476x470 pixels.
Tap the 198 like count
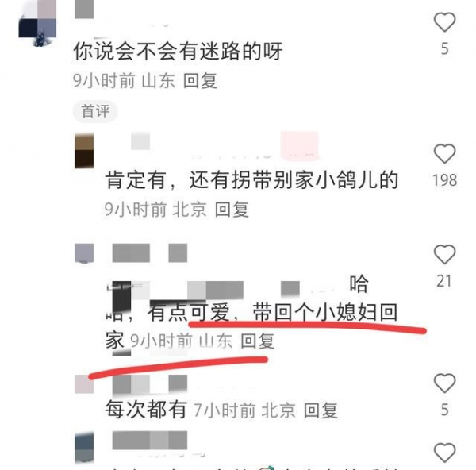tap(445, 180)
